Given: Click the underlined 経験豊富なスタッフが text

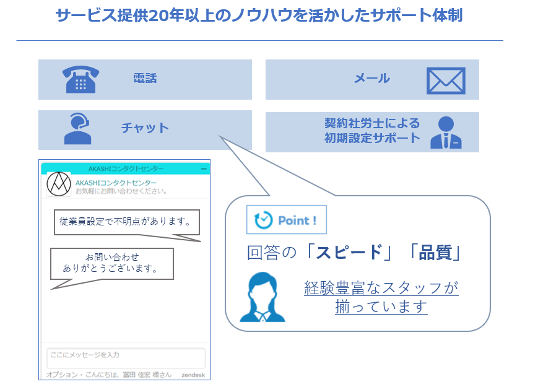Looking at the screenshot, I should [381, 288].
